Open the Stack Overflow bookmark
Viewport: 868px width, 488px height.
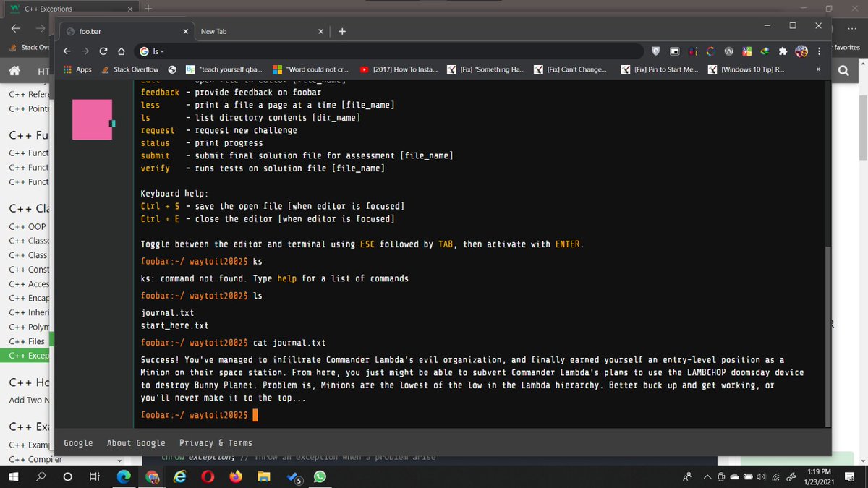click(130, 69)
